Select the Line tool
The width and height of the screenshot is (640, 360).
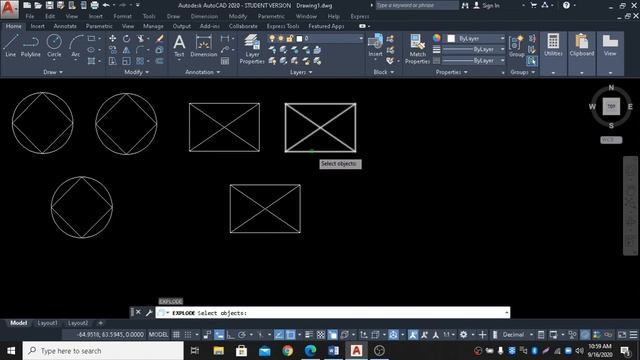tap(11, 45)
